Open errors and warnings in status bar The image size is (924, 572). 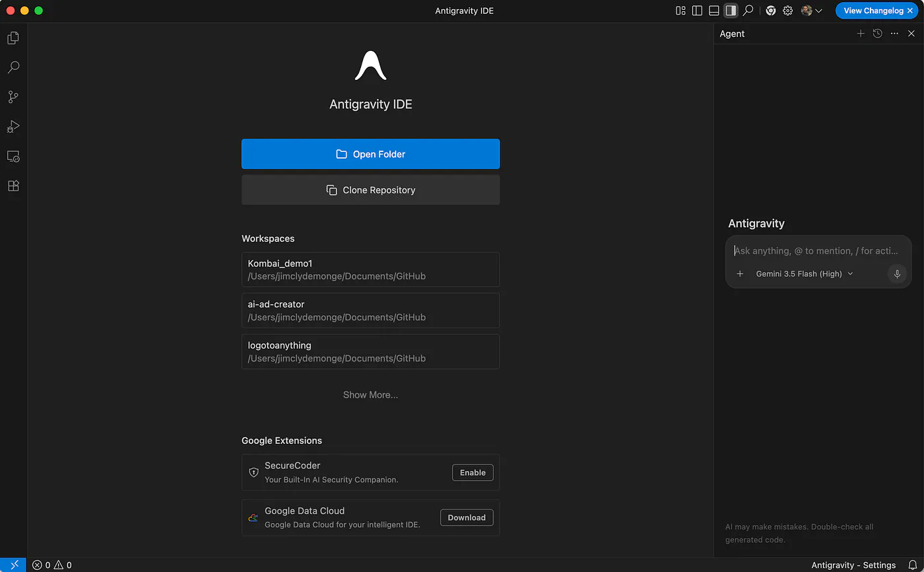[52, 565]
